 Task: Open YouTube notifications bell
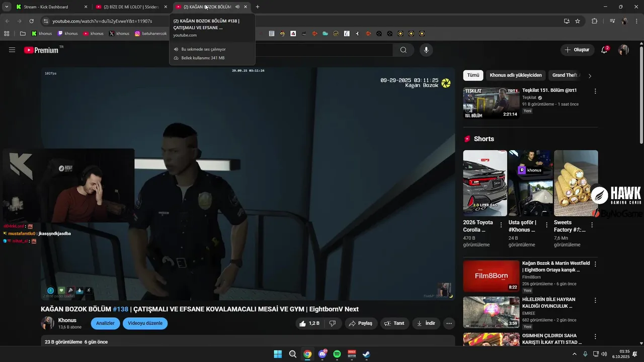coord(604,50)
